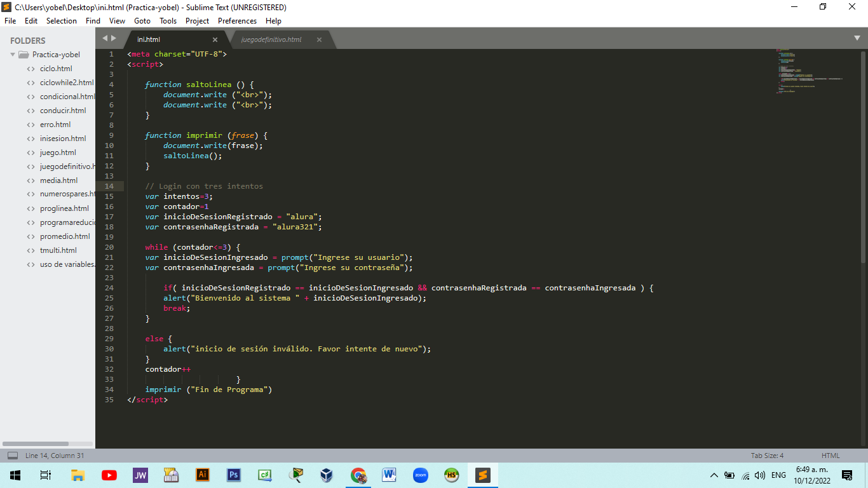Open the Edit menu
This screenshot has width=868, height=488.
[31, 21]
